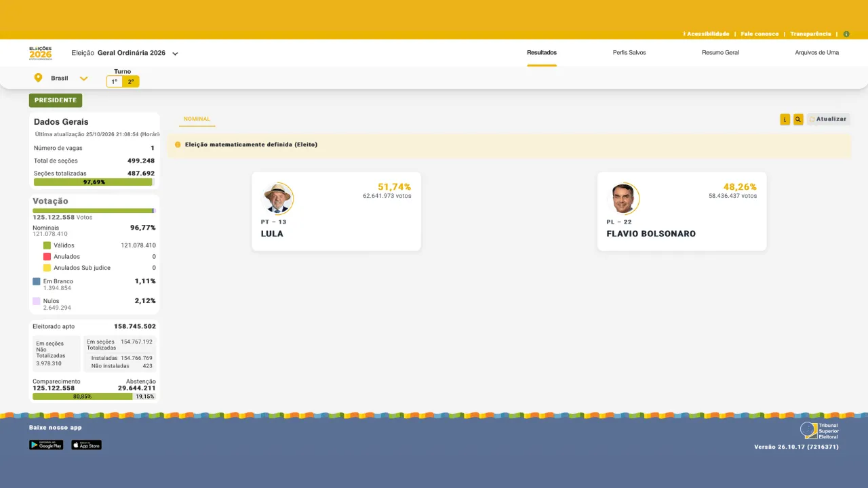Select the Nominal tab
Viewport: 868px width, 488px height.
point(197,119)
